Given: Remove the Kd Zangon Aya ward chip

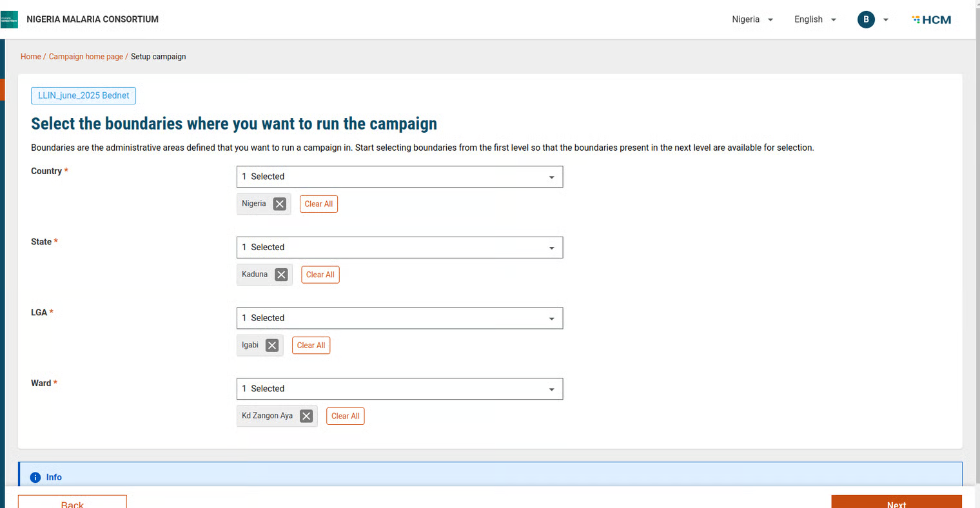Looking at the screenshot, I should click(306, 416).
